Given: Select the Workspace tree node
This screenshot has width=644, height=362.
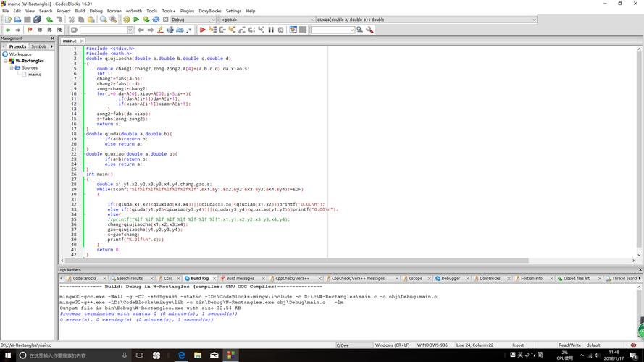Looking at the screenshot, I should (20, 54).
